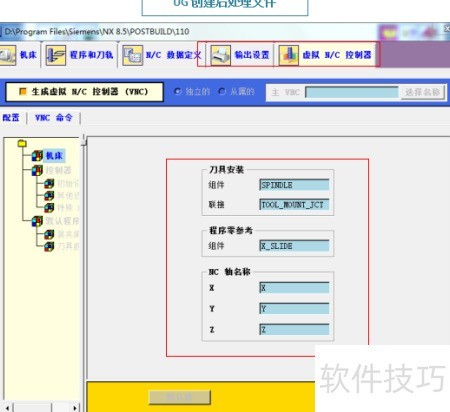Select the 控制器 cube icon in tree
Viewport: 450px width, 412px height.
click(37, 170)
